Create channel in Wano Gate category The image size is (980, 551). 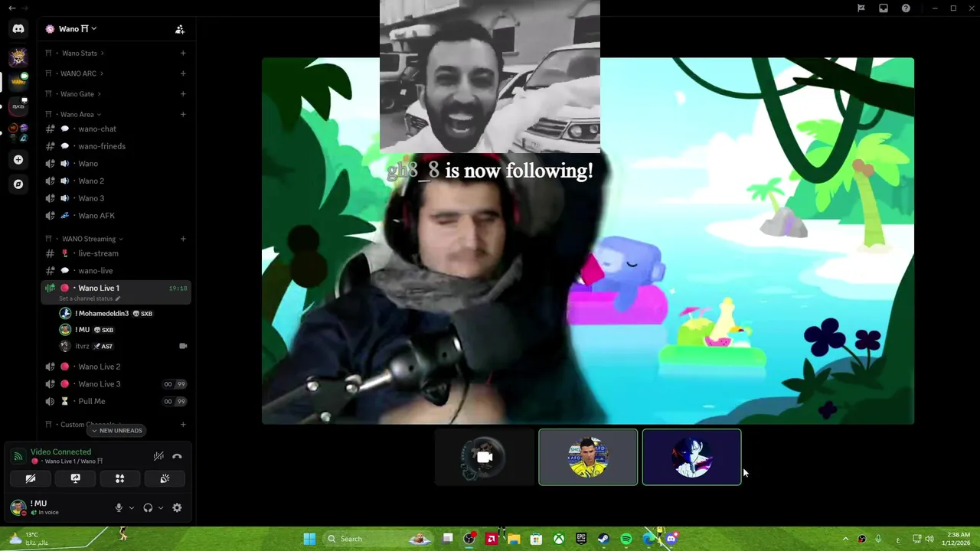pos(183,94)
